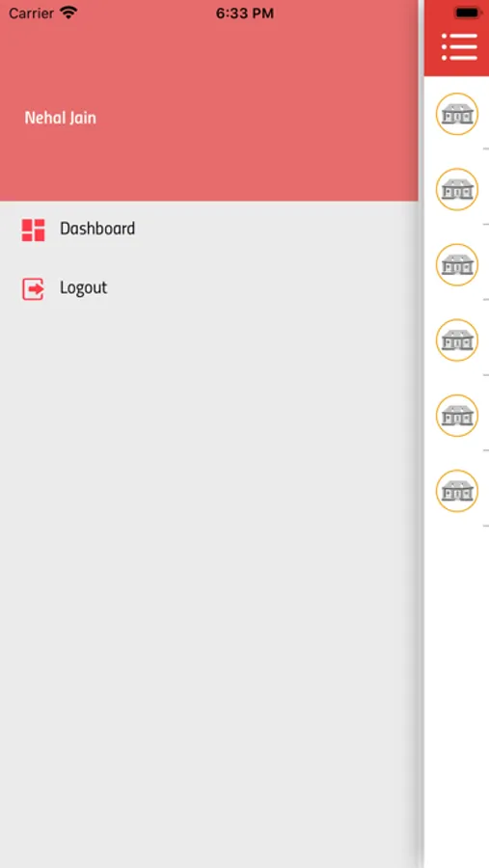The height and width of the screenshot is (868, 489).
Task: Tap the battery indicator in status bar
Action: point(468,13)
